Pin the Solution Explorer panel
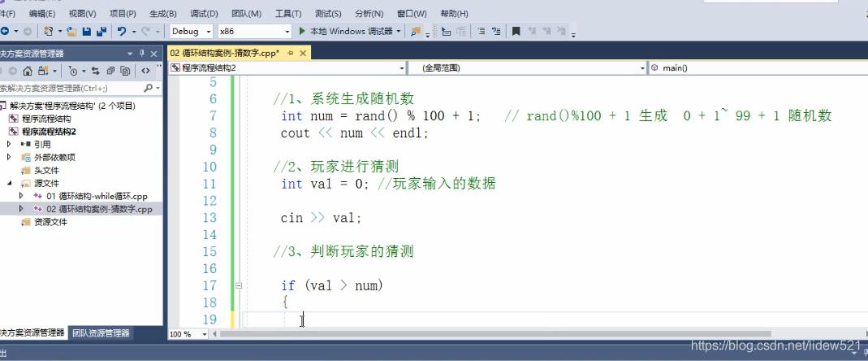Image resolution: width=868 pixels, height=361 pixels. pos(142,54)
